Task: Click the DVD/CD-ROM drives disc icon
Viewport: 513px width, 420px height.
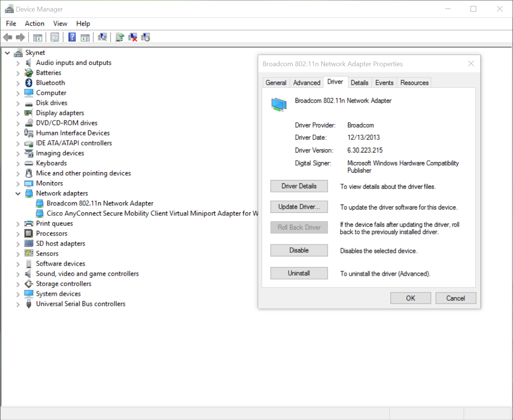Action: (29, 123)
